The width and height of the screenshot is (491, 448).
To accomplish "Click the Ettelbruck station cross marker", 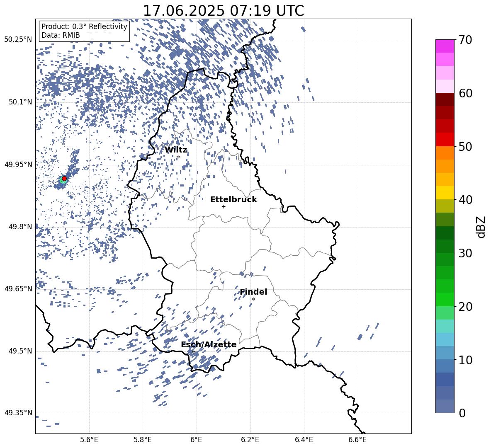I will [224, 206].
